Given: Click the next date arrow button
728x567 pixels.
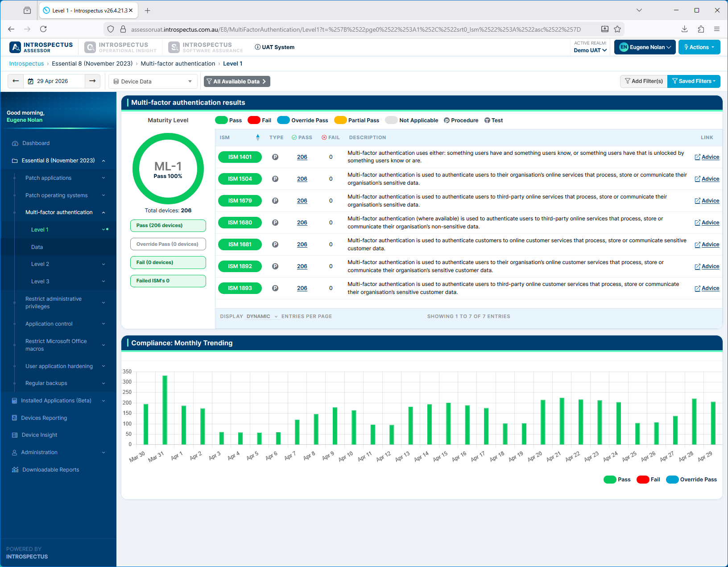Looking at the screenshot, I should [92, 81].
